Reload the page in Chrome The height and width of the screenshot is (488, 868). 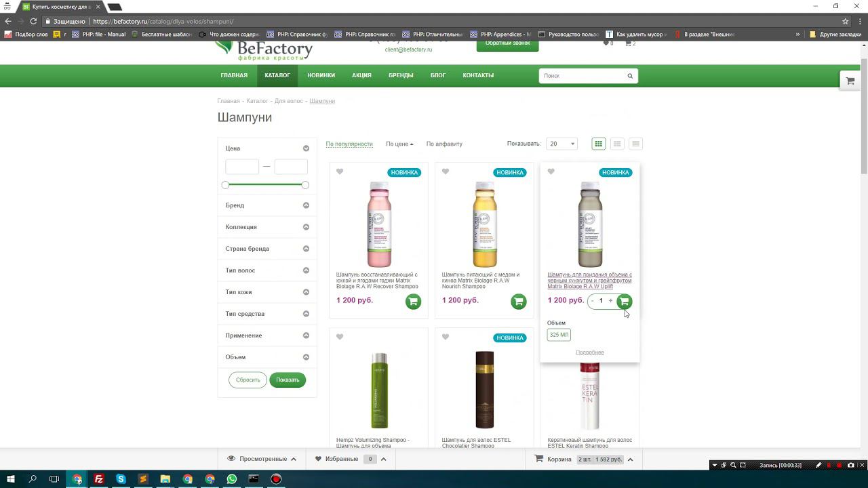[33, 21]
